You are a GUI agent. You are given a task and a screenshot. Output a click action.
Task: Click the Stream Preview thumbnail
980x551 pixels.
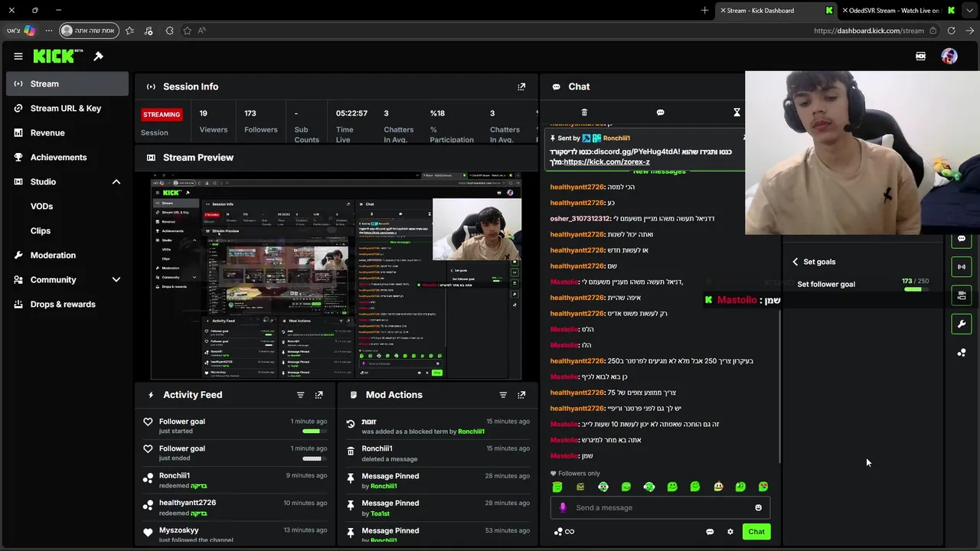336,276
